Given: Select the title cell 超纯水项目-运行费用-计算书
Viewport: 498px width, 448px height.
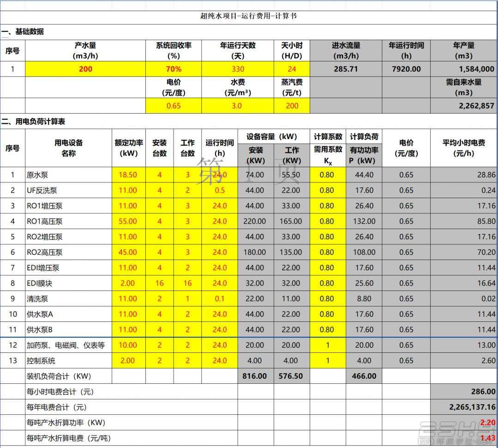Looking at the screenshot, I should (x=249, y=18).
